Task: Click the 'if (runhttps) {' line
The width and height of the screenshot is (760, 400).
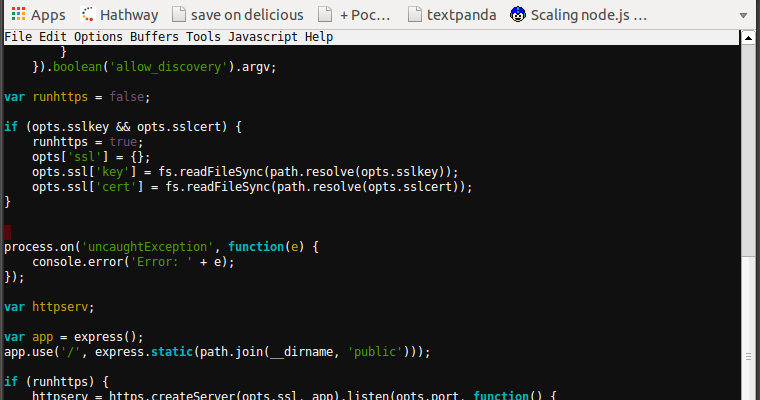Action: pos(56,382)
